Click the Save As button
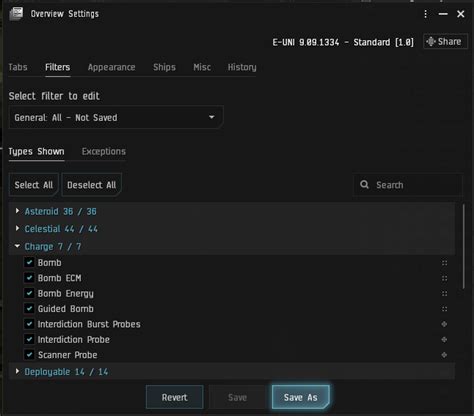The width and height of the screenshot is (474, 416). 301,397
